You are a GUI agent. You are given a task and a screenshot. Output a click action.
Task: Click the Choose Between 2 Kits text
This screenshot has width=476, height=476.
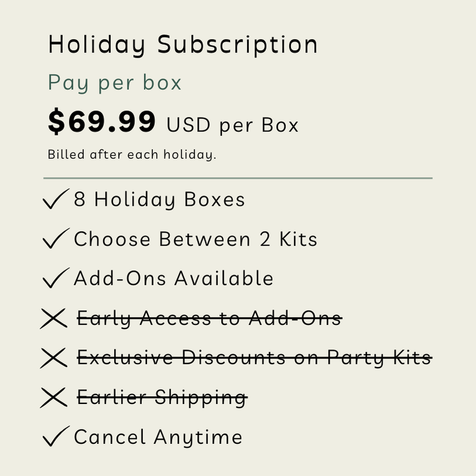coord(196,239)
